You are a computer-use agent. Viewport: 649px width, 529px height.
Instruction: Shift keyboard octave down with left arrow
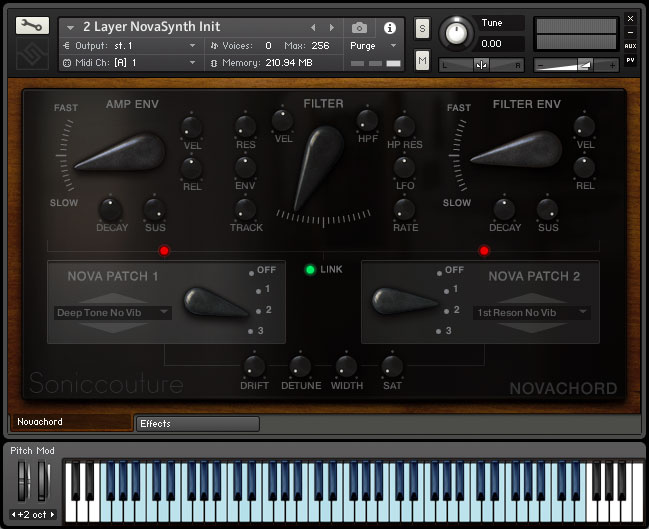tap(14, 515)
